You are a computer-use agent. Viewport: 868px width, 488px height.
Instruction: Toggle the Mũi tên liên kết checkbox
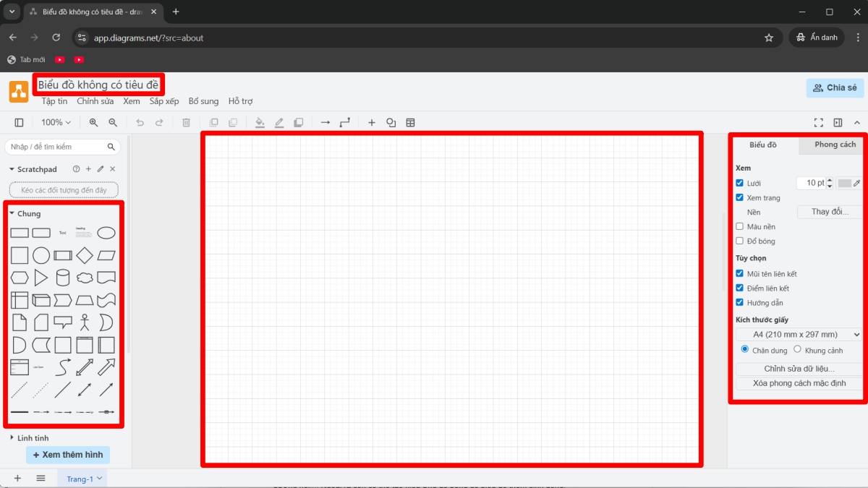[739, 274]
